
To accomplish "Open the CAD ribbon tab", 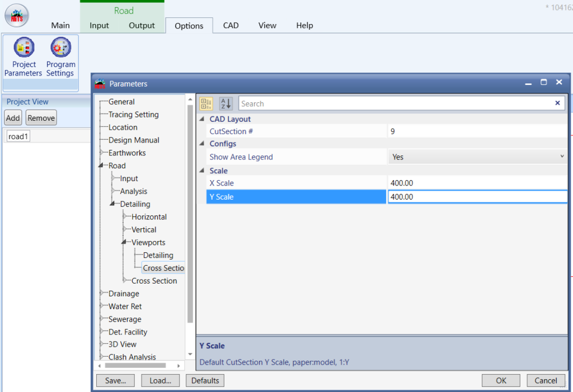I will pos(231,25).
